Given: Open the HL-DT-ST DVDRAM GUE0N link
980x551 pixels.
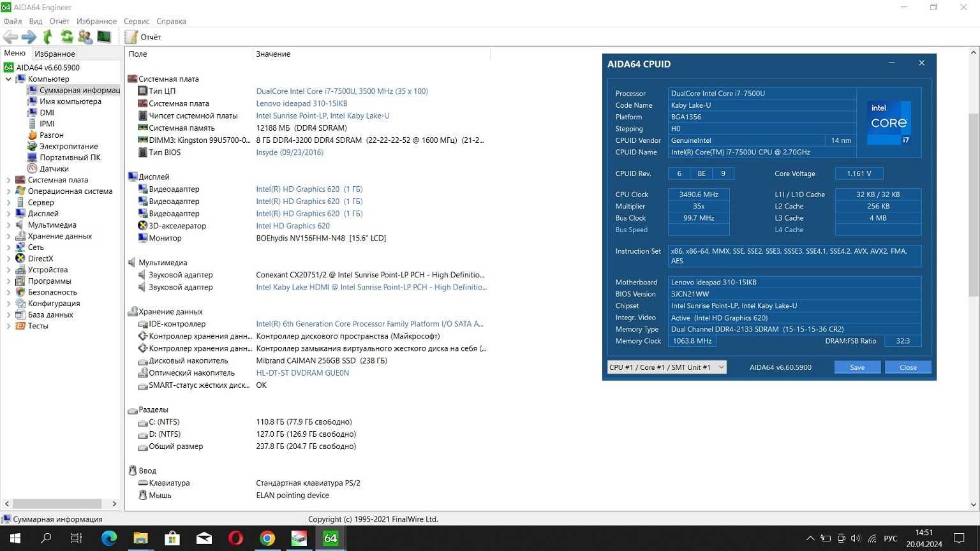Looking at the screenshot, I should pos(302,373).
